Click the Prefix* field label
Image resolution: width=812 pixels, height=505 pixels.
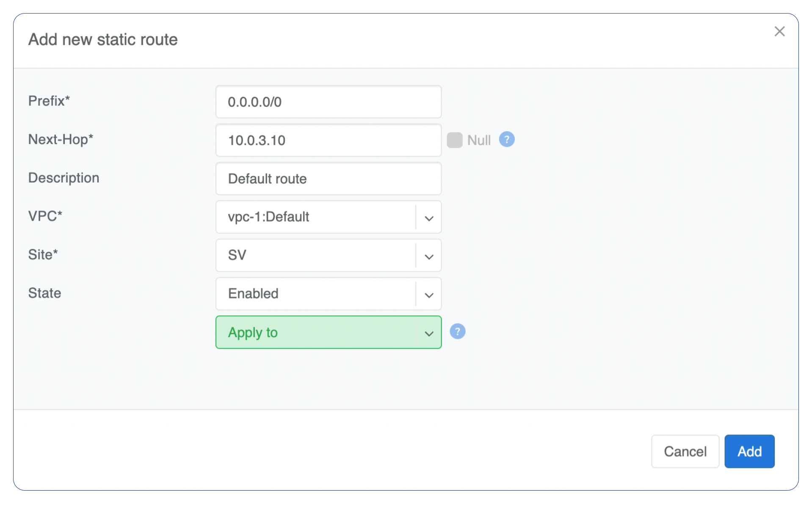(x=49, y=101)
